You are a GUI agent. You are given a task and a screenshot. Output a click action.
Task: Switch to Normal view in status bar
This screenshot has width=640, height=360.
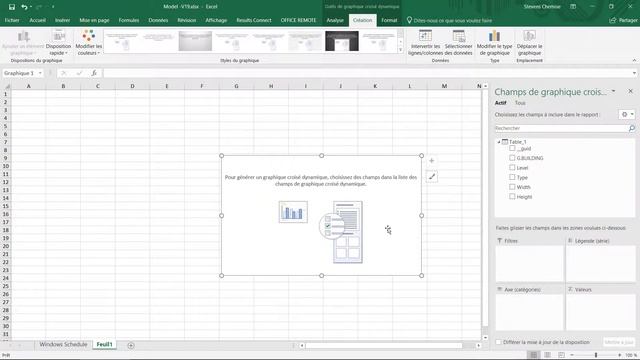[533, 355]
